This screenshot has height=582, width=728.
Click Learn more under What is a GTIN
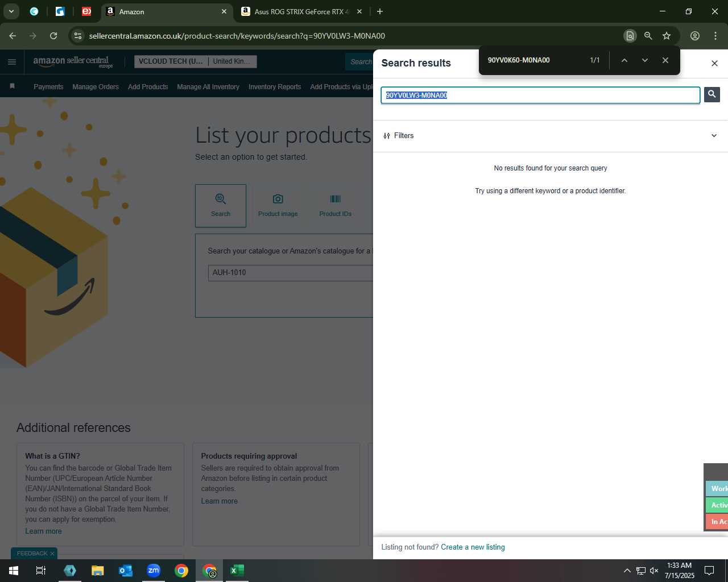click(x=43, y=531)
